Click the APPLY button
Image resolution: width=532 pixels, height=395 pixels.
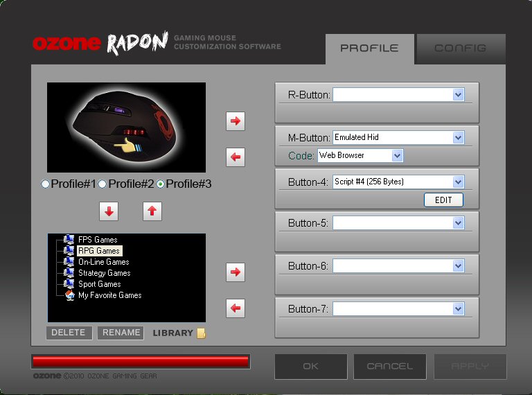point(470,367)
